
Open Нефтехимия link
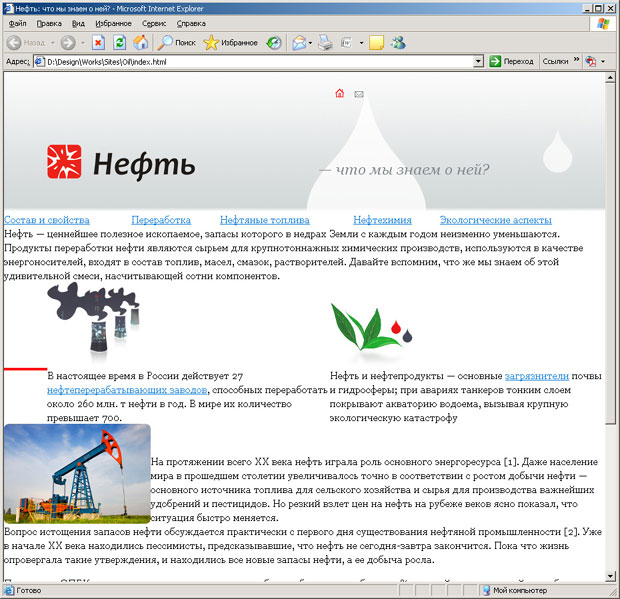coord(382,220)
